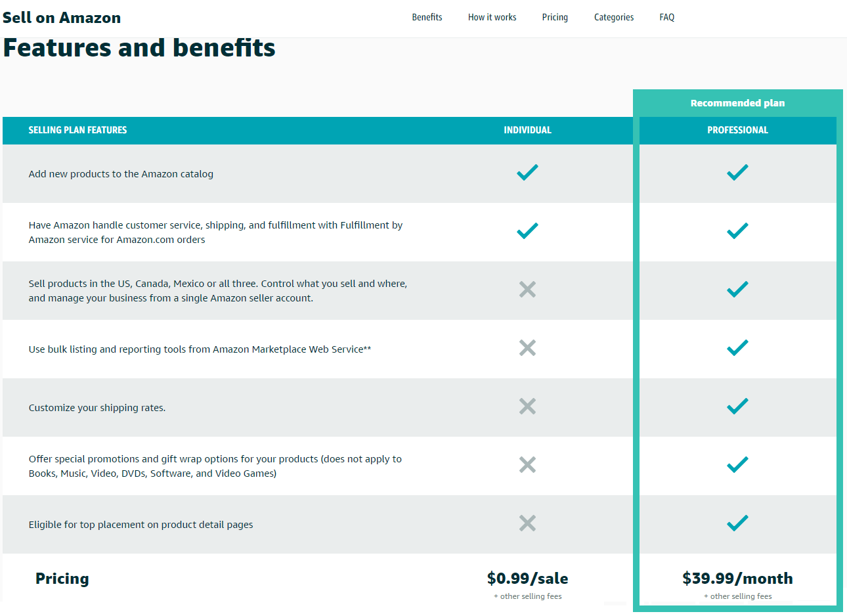Click the $39.99/month pricing text
Viewport: 847px width, 616px height.
(737, 579)
